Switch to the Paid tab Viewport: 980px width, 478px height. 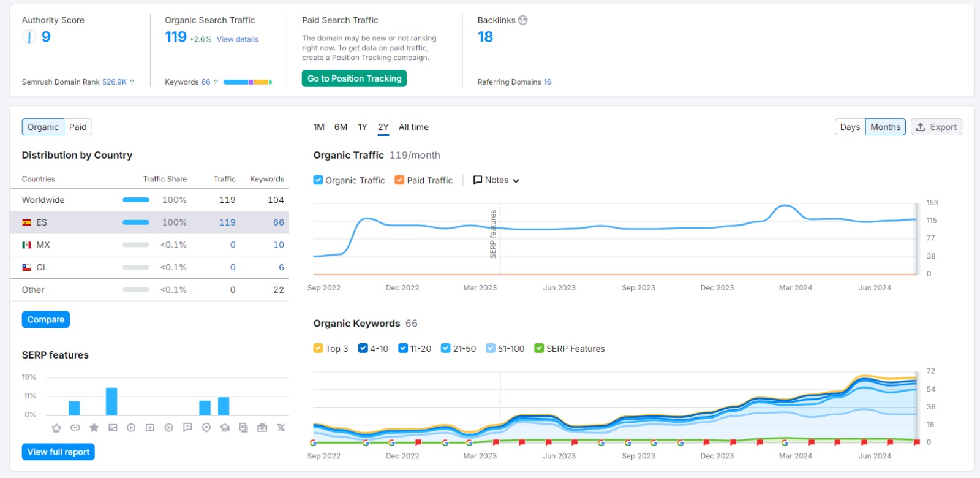pyautogui.click(x=78, y=127)
